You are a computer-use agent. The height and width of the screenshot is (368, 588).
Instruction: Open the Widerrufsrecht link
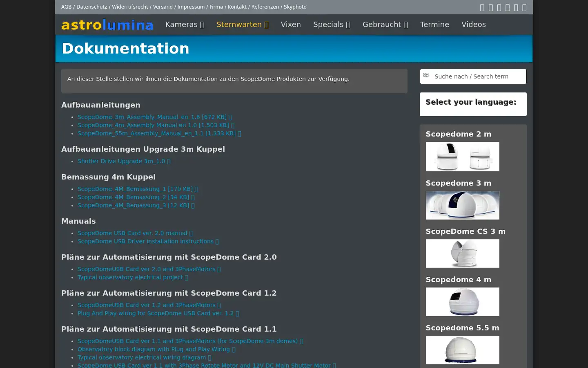[x=130, y=7]
